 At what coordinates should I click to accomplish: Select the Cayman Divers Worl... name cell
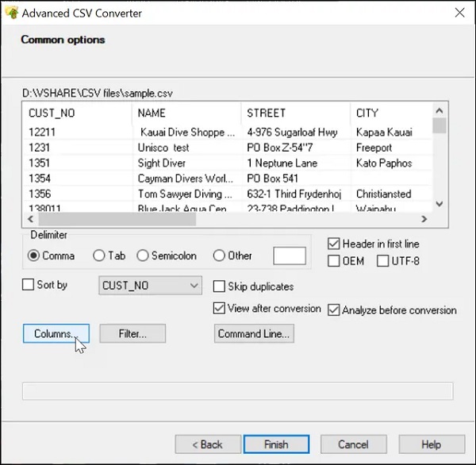[186, 179]
